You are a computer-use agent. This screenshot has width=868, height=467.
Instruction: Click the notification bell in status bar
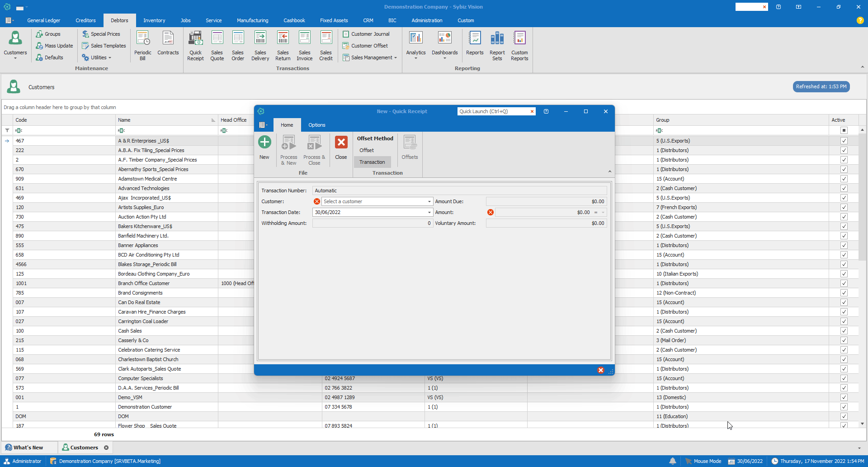pos(673,461)
